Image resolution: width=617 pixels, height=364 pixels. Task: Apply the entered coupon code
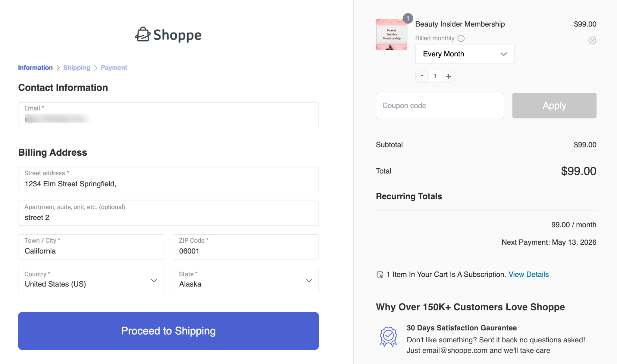coord(554,105)
